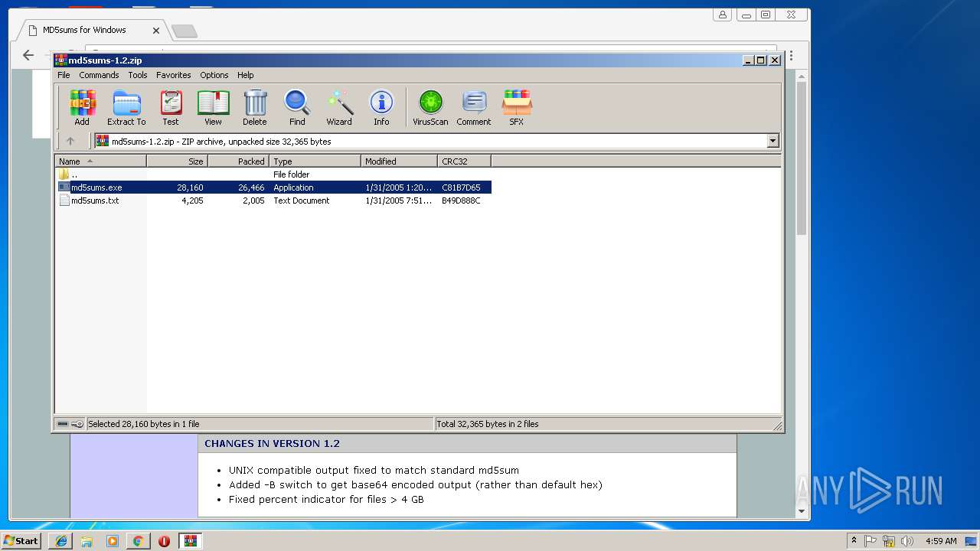Click the browser user profile icon
Screen dimensions: 980x551
point(722,15)
